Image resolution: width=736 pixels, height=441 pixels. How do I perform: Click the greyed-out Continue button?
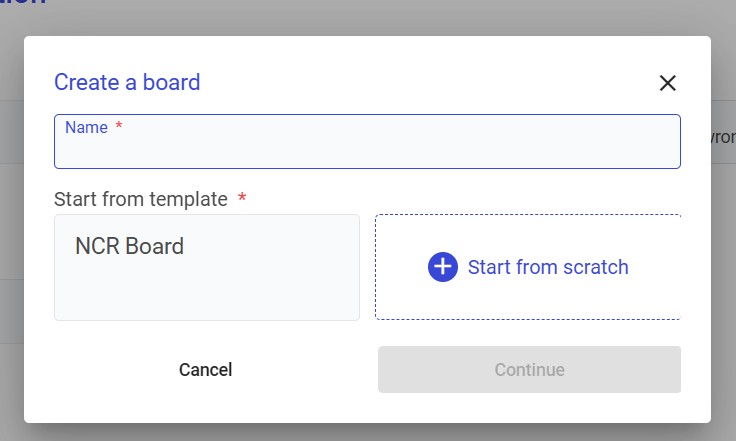point(529,370)
